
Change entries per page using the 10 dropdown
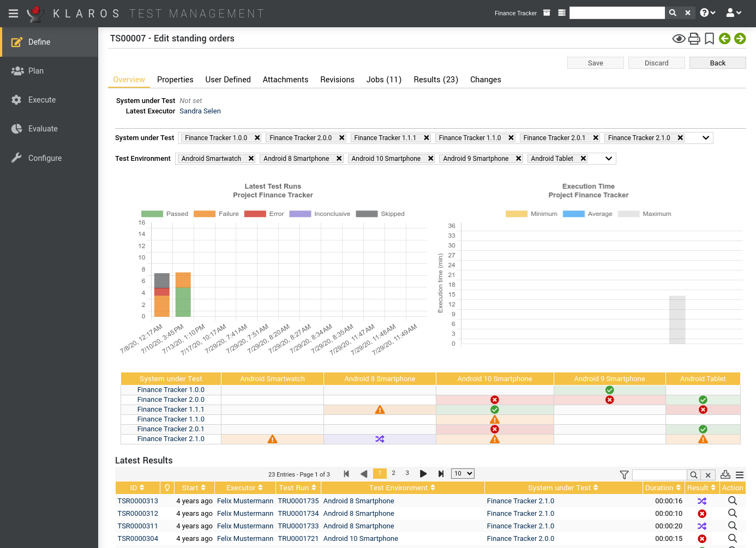tap(463, 473)
